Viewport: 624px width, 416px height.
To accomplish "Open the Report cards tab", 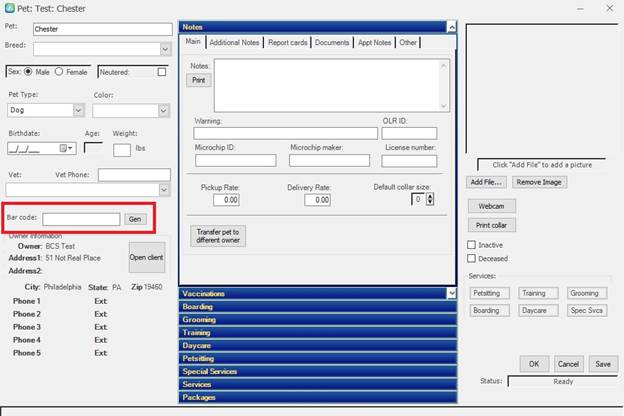I will (287, 43).
